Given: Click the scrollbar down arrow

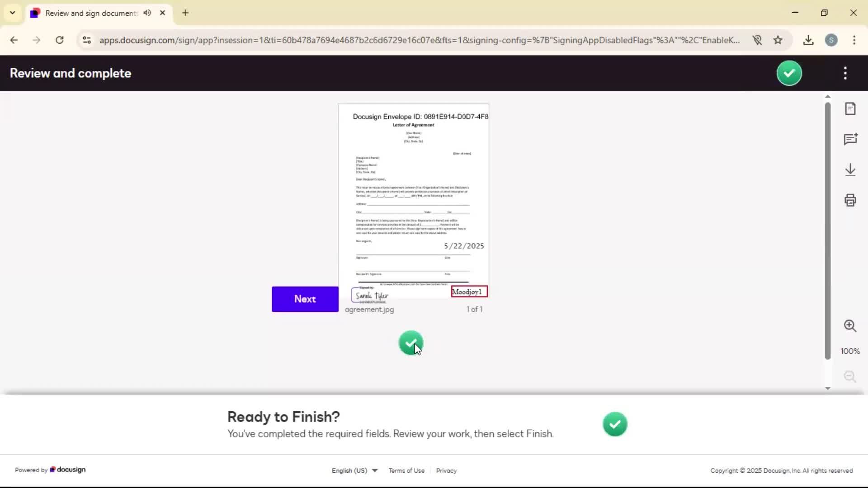Looking at the screenshot, I should click(x=828, y=388).
